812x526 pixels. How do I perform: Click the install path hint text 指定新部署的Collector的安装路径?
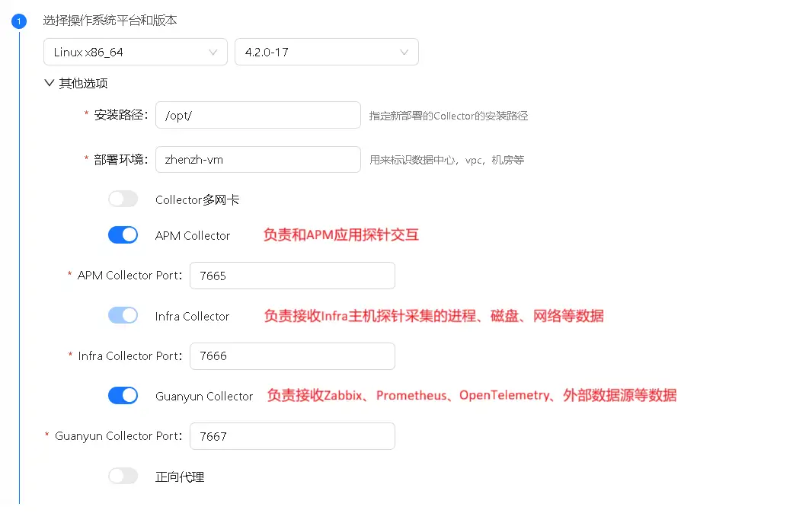tap(448, 116)
